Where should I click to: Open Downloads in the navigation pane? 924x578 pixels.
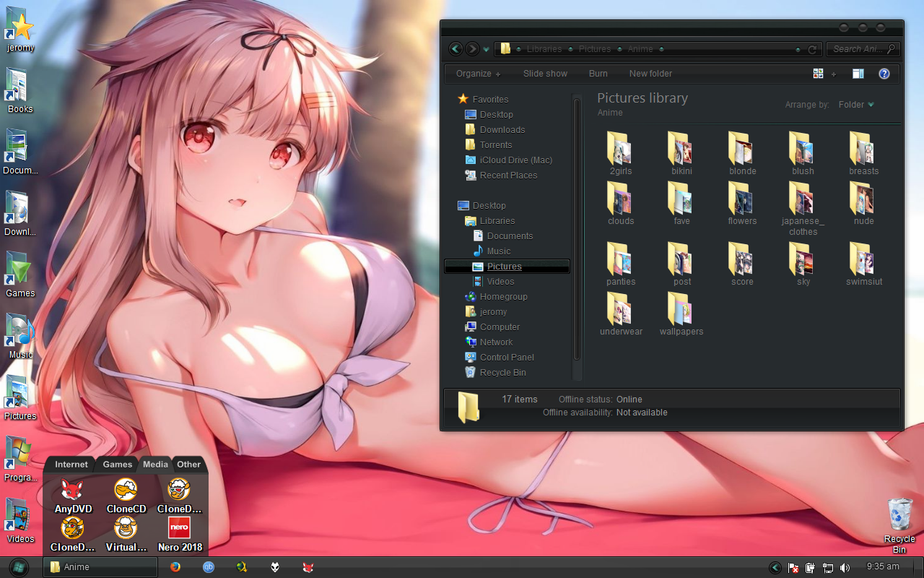point(494,129)
